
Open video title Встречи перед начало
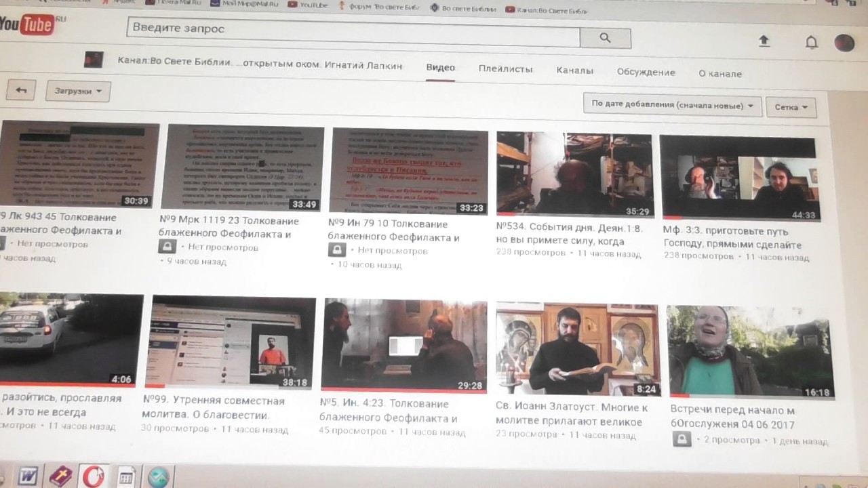733,417
